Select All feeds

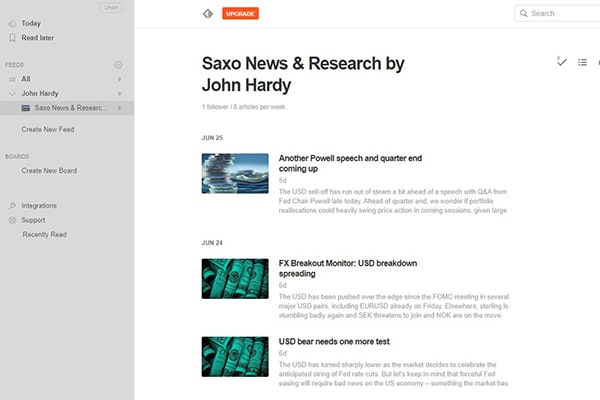pos(26,79)
